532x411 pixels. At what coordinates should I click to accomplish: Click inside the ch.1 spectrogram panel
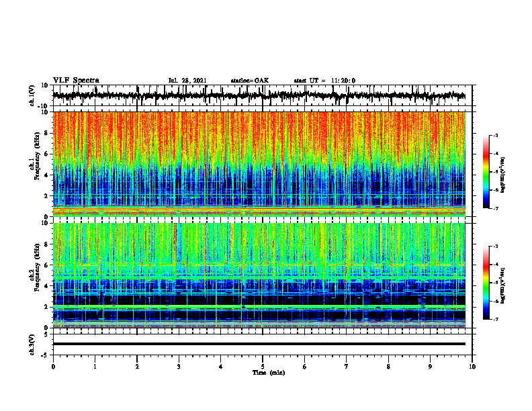pyautogui.click(x=259, y=164)
